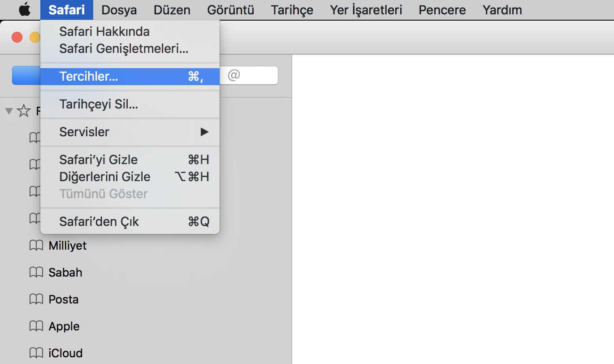Open the Posta bookmark

[x=64, y=299]
